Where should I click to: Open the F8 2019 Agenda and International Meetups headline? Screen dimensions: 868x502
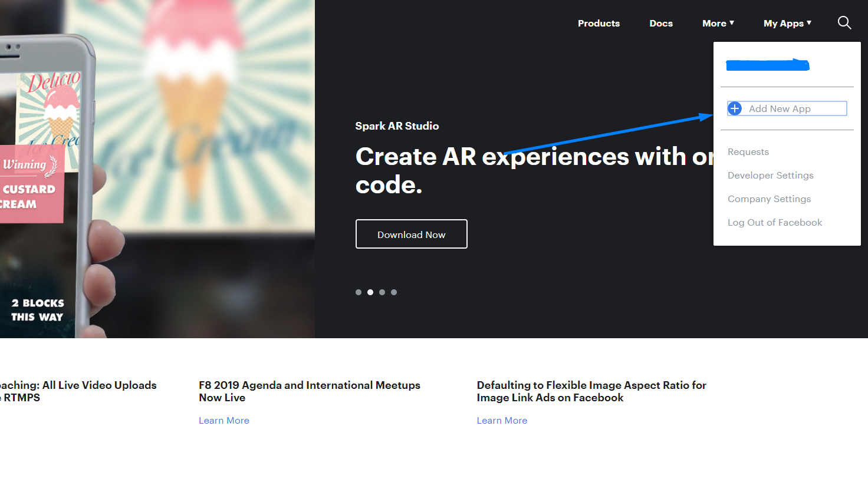[310, 391]
